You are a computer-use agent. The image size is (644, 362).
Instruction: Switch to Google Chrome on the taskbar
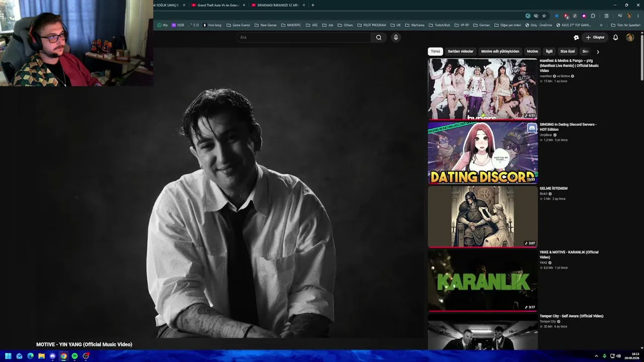click(63, 356)
